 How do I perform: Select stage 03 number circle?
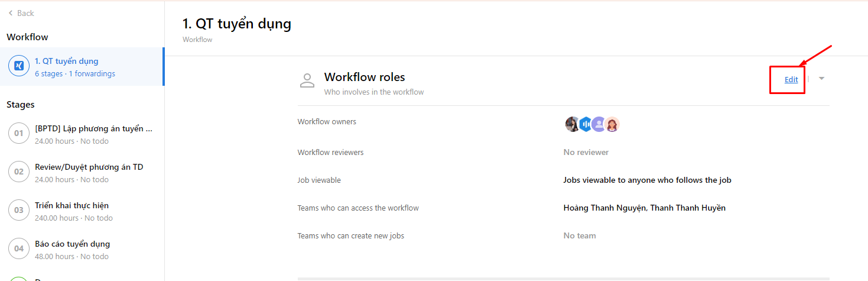(x=19, y=211)
